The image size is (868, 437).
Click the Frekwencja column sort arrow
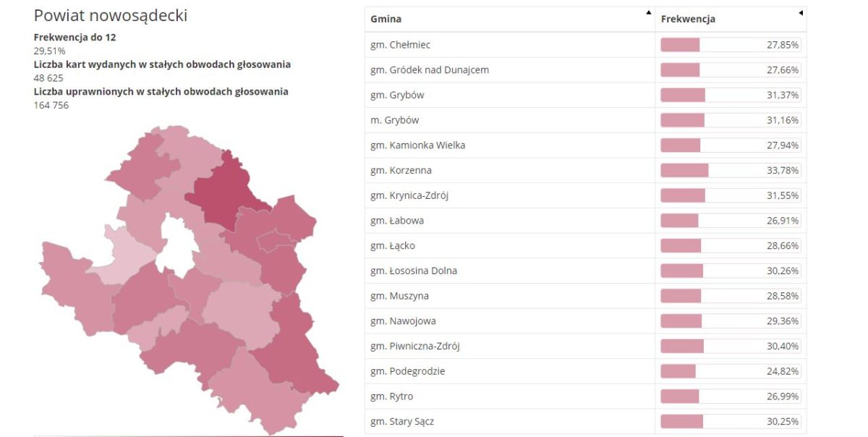click(x=801, y=12)
